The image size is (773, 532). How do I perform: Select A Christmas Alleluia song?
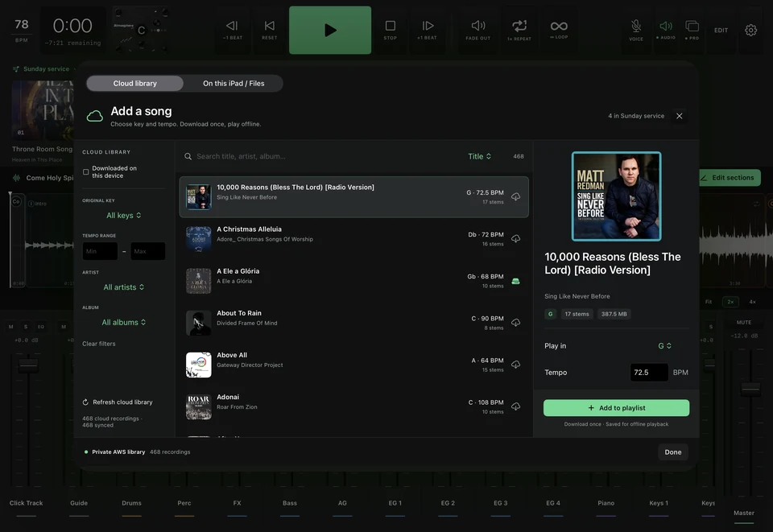(x=354, y=238)
